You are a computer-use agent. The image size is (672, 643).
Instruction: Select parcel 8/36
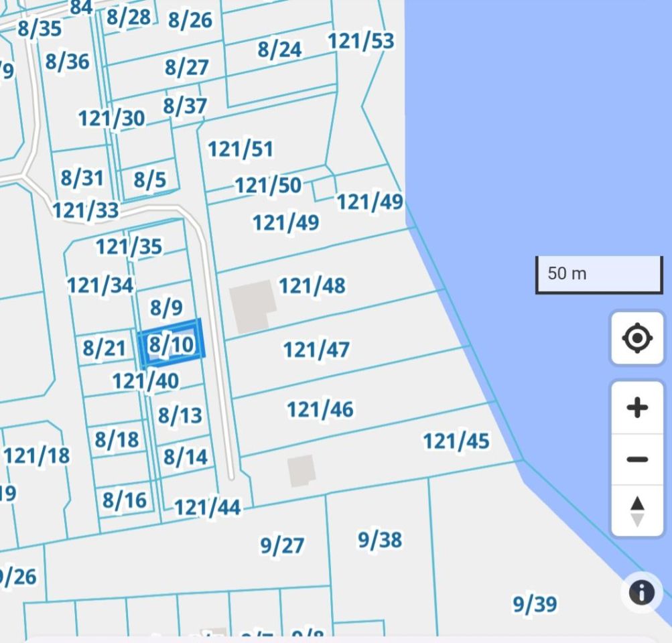tap(67, 61)
